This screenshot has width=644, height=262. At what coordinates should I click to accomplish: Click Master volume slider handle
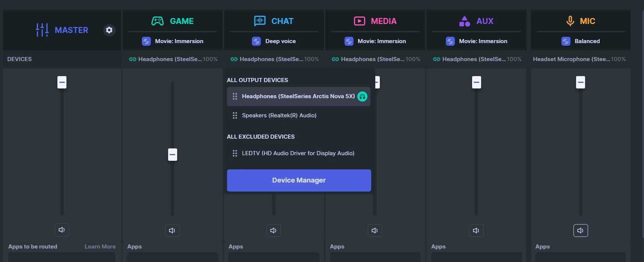62,82
